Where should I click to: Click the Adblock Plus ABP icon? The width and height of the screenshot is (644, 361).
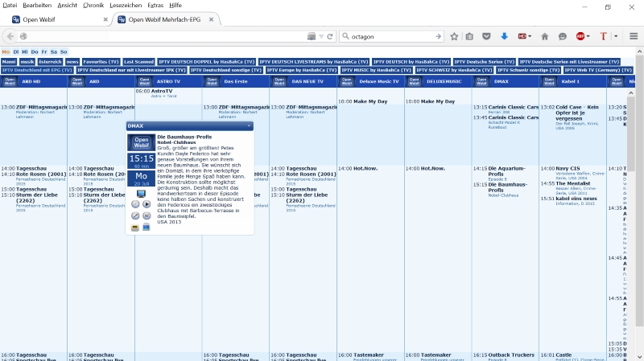[x=580, y=36]
